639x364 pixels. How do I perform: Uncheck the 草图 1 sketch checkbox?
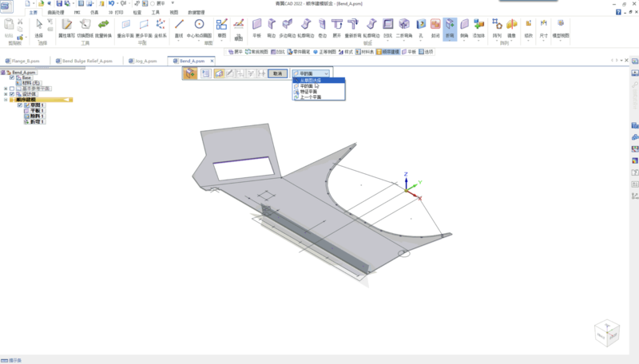[x=20, y=105]
